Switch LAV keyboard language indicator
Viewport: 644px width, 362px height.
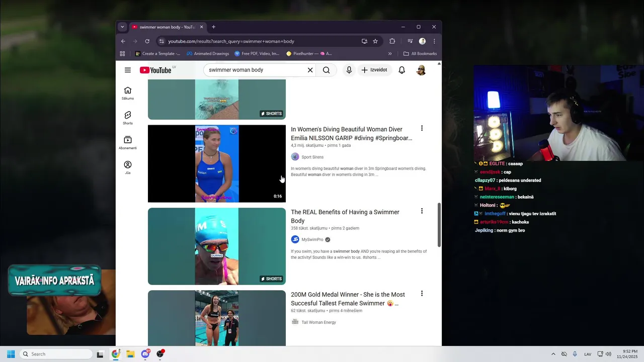click(x=588, y=354)
